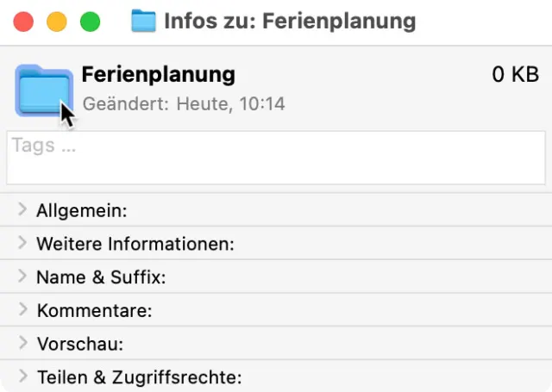The image size is (552, 392).
Task: Select the large Ferienplanung folder icon
Action: 41,90
